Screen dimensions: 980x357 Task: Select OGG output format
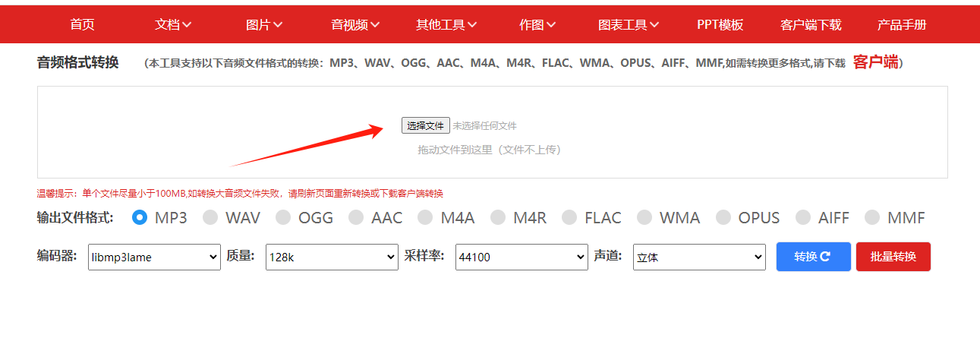283,217
